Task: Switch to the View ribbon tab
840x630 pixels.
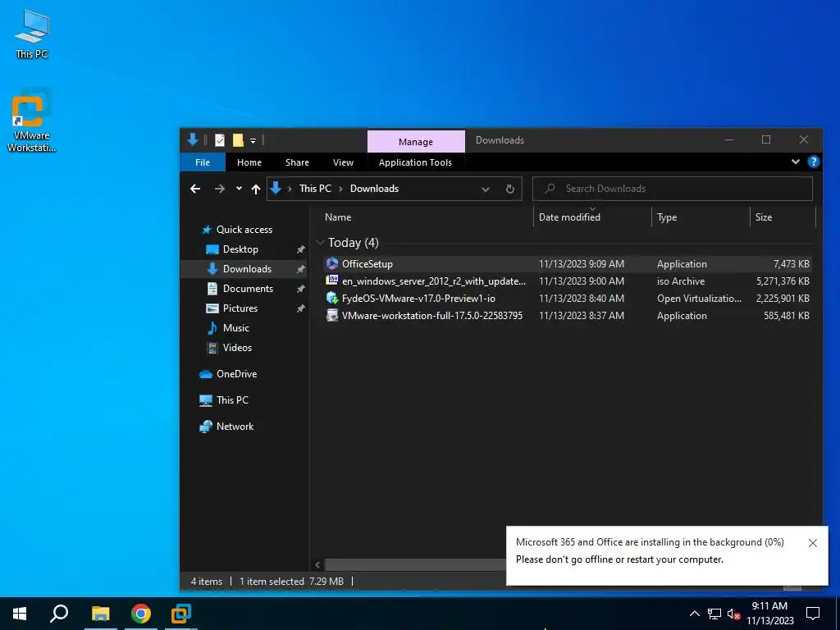Action: coord(343,162)
